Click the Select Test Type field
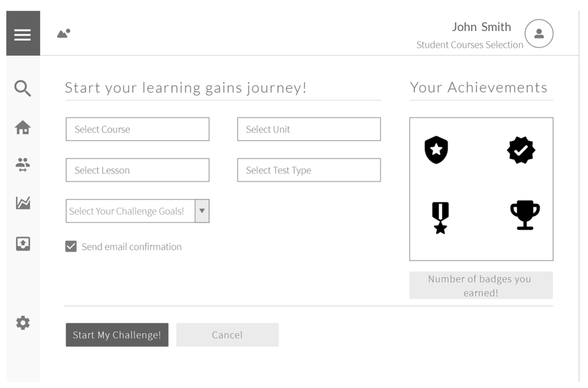 (x=309, y=170)
